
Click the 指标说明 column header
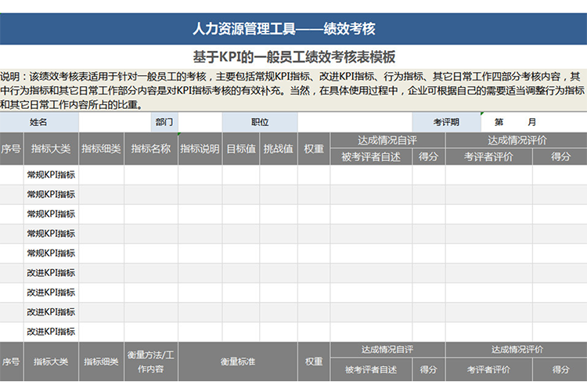(x=200, y=149)
